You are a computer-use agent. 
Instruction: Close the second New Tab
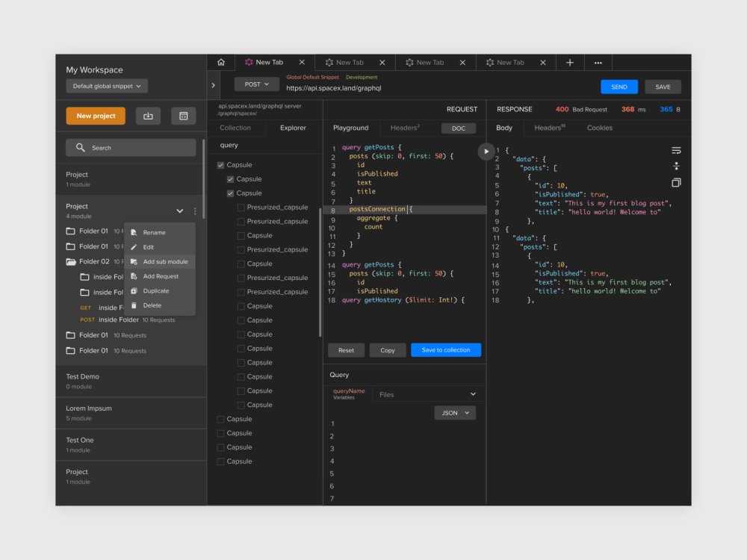pos(382,63)
